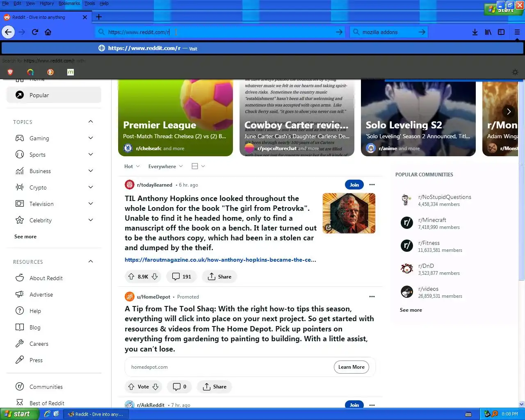Open r/NoStupidQuestions community
525x420 pixels.
(x=445, y=197)
